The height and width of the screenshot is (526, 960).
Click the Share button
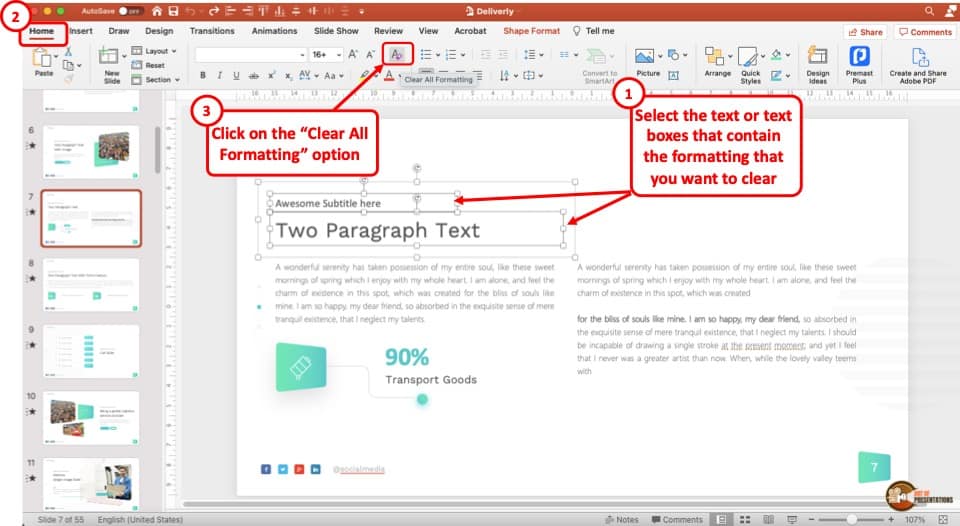pyautogui.click(x=865, y=32)
